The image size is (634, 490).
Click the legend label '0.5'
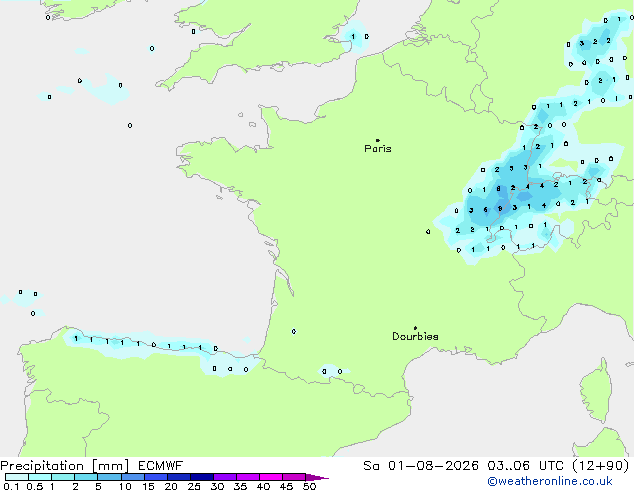click(x=35, y=486)
